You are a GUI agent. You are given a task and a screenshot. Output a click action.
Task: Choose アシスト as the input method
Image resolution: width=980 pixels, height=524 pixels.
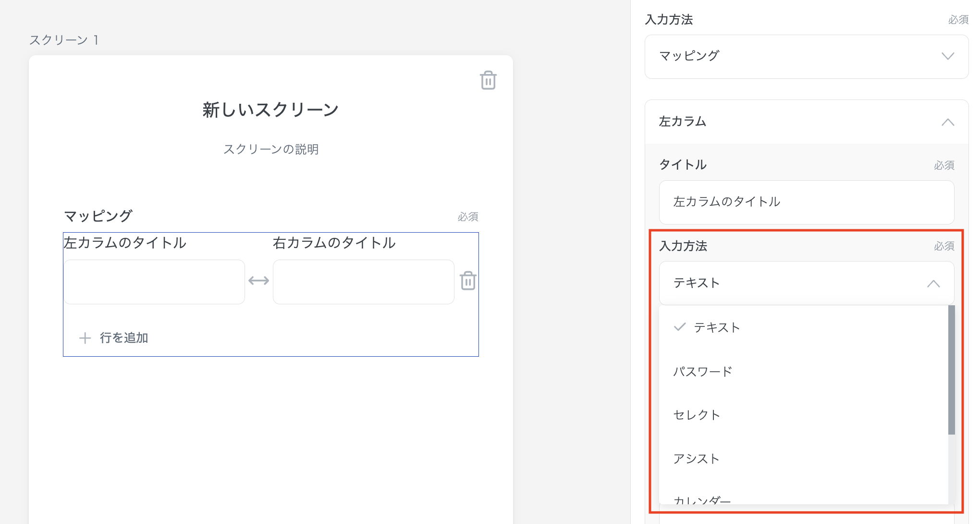(x=696, y=459)
